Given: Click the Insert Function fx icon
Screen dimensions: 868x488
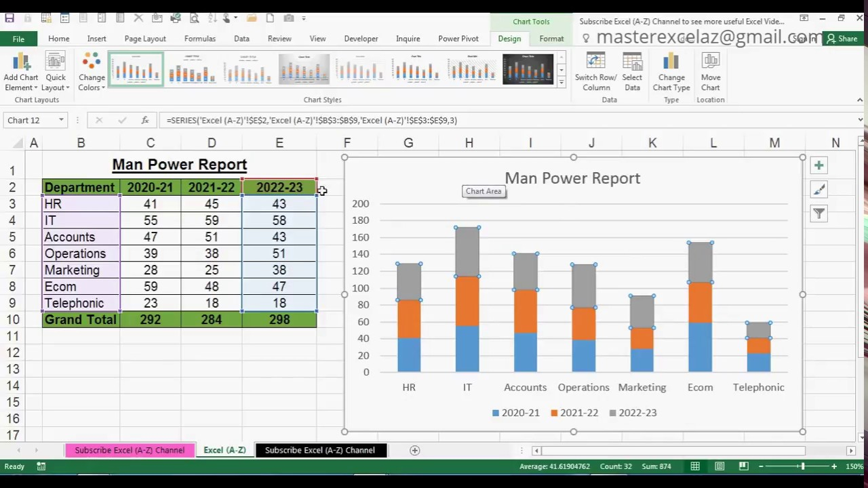Looking at the screenshot, I should [x=144, y=120].
